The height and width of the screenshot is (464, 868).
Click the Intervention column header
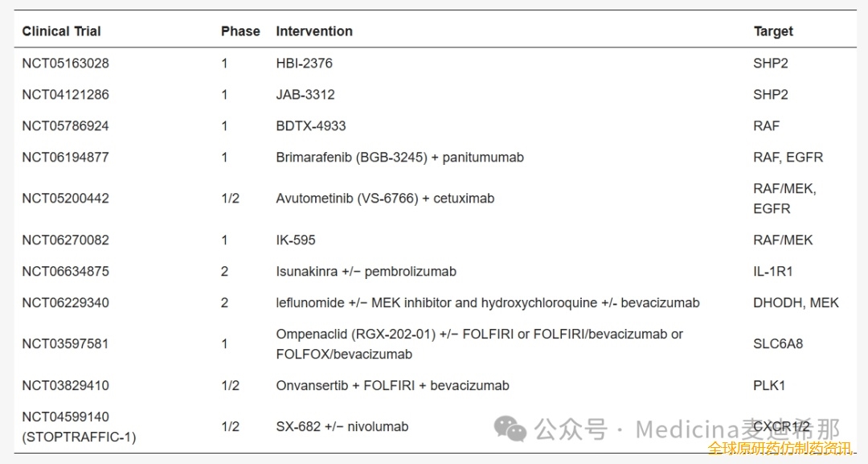tap(314, 31)
